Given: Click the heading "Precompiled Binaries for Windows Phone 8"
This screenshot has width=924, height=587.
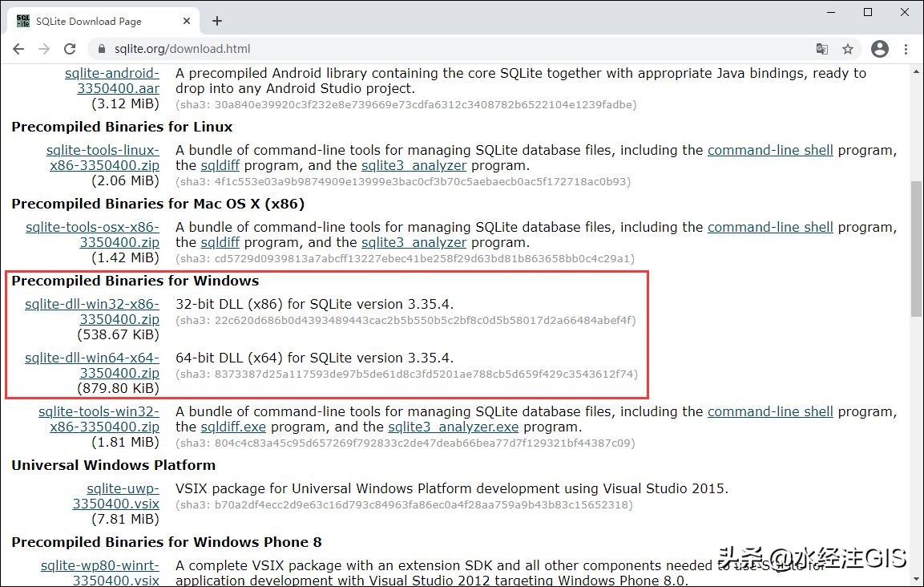Looking at the screenshot, I should coord(167,542).
